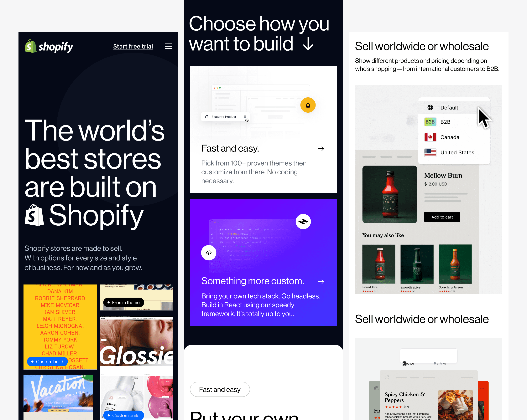Click Start free trial button
Screen dimensions: 527x420
point(133,46)
